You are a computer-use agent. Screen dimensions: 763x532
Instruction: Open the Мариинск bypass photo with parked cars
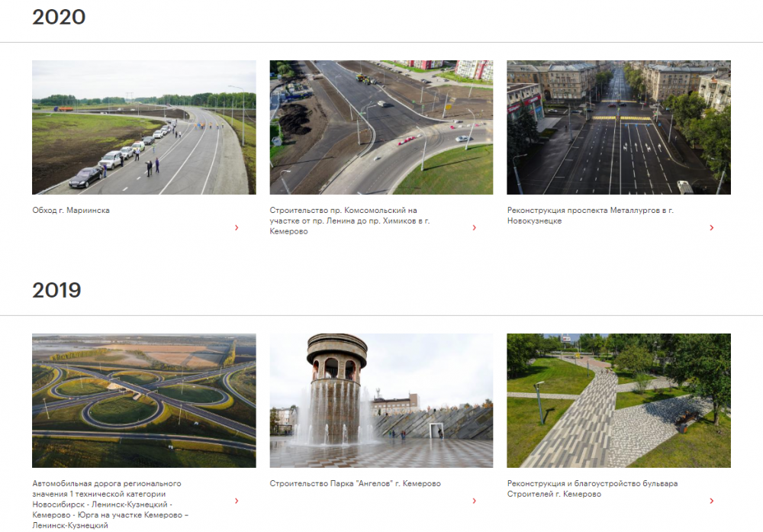(x=143, y=127)
